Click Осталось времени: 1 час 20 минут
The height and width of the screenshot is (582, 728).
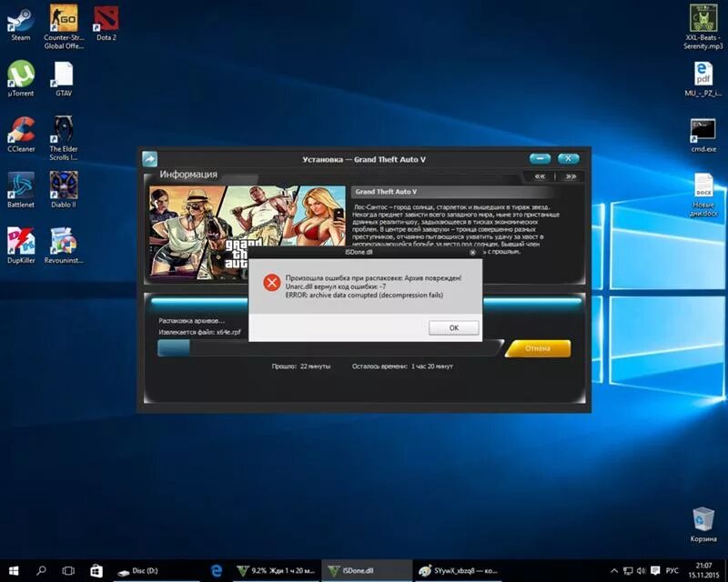[402, 366]
